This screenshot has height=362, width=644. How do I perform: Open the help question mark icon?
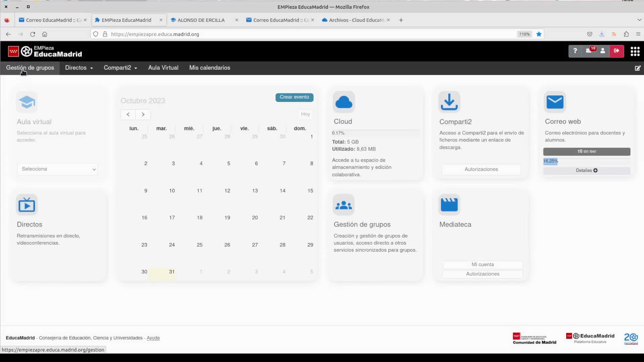(x=575, y=51)
